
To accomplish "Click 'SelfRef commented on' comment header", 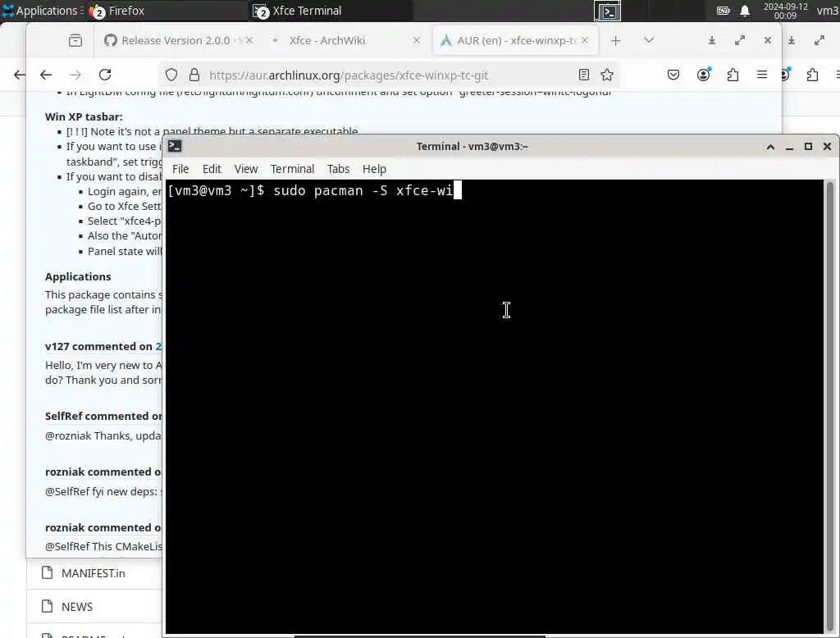I will (x=103, y=417).
